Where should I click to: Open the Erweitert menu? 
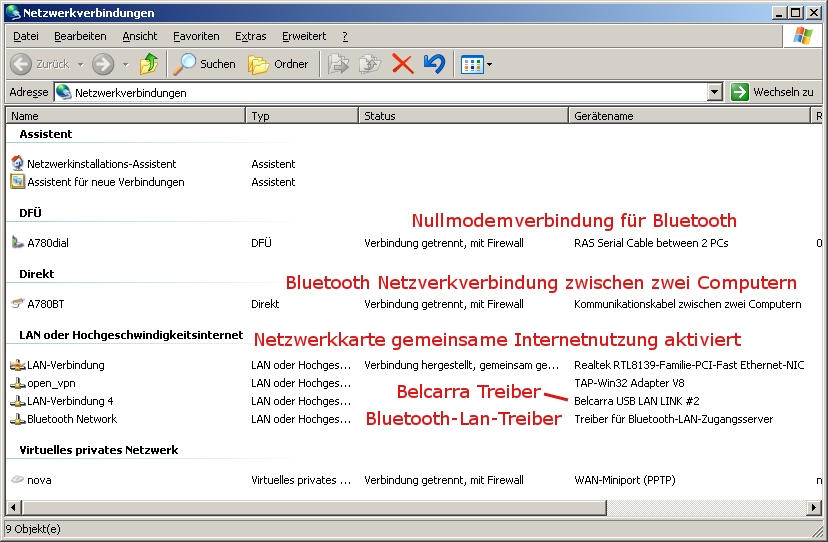(x=303, y=36)
